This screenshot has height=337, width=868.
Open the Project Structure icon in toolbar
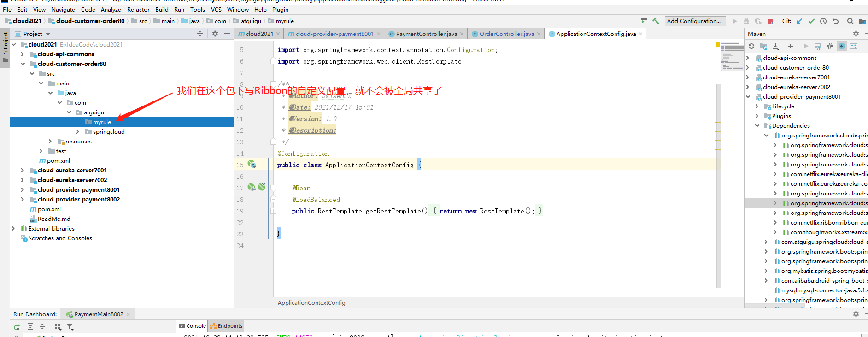pos(862,21)
